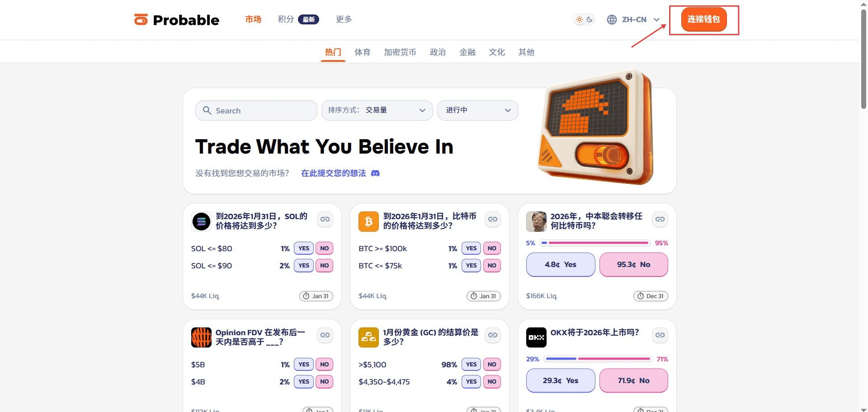868x412 pixels.
Task: Buy 4.8¢ Yes on 中本聪 market
Action: pos(561,265)
